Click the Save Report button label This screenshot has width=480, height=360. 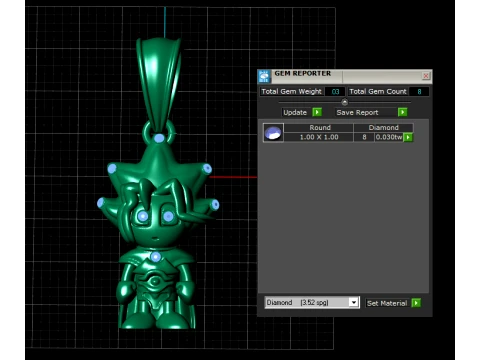(358, 112)
